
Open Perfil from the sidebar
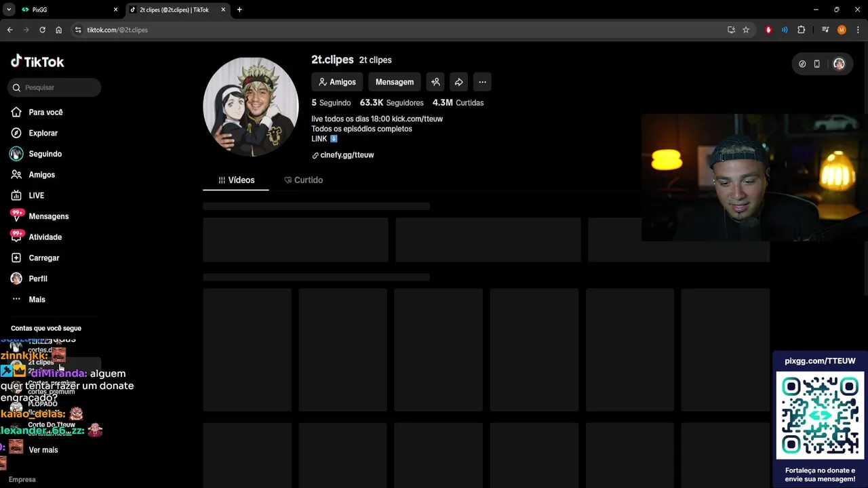37,279
